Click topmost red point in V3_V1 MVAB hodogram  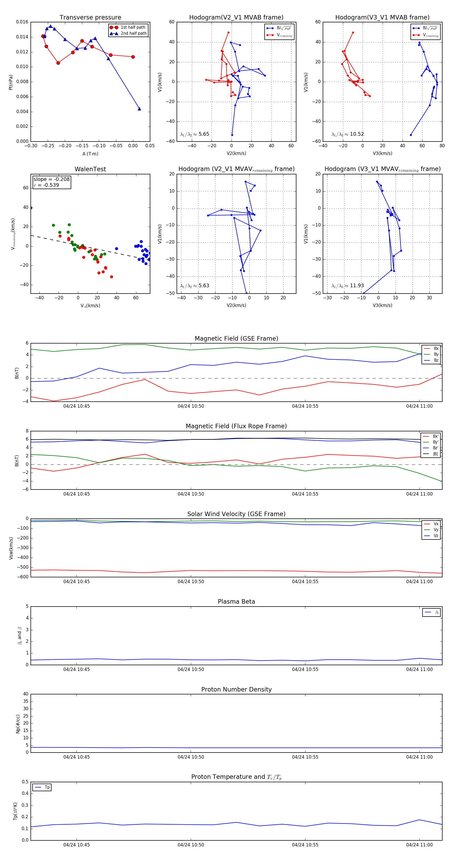[353, 33]
